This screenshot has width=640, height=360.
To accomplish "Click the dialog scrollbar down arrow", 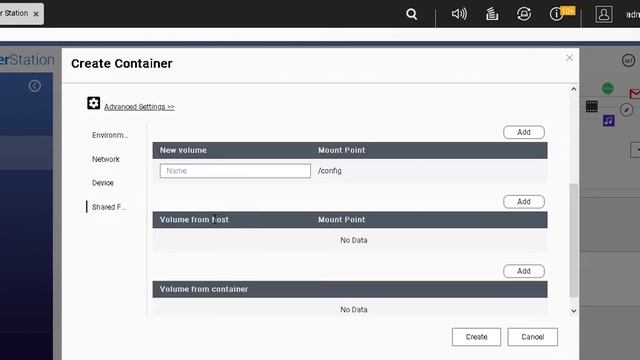I will click(x=573, y=311).
